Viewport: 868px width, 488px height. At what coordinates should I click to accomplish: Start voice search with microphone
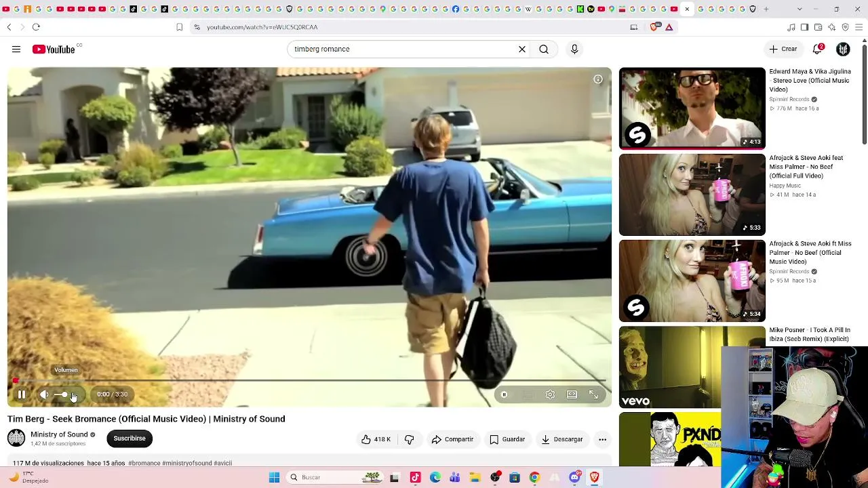574,49
